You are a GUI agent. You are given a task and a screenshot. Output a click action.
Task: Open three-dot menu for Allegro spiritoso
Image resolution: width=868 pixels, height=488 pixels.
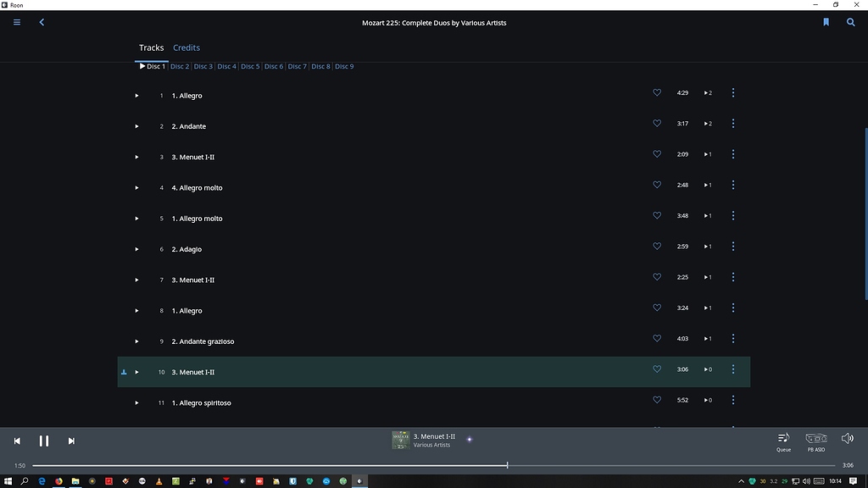733,400
